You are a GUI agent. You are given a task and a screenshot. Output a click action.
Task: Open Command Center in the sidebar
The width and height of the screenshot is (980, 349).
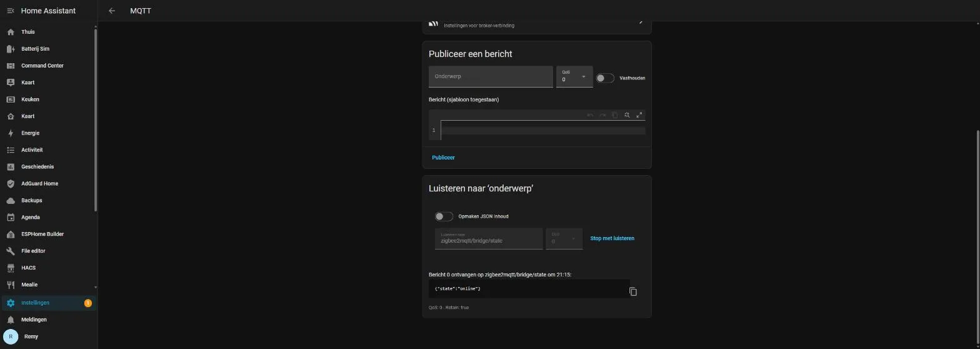pyautogui.click(x=49, y=66)
